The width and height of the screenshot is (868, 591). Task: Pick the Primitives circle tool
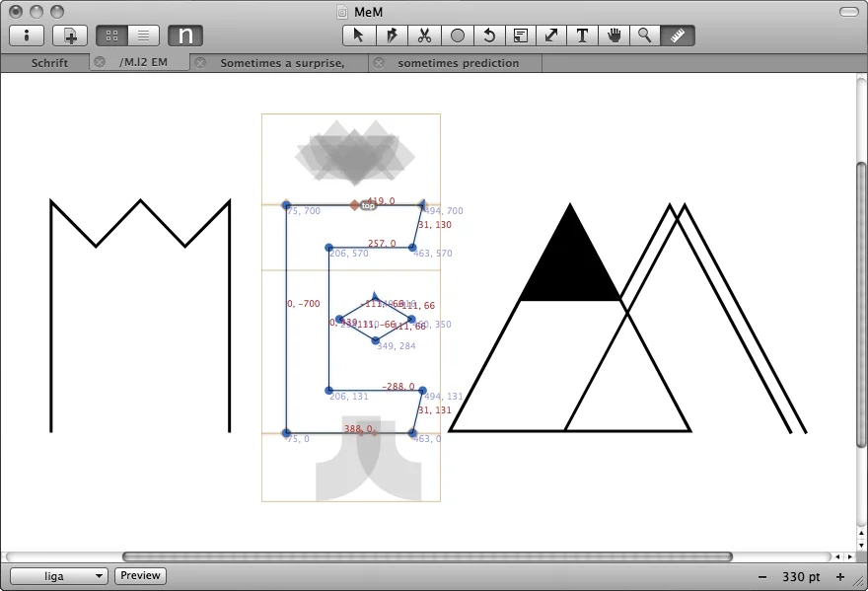(x=457, y=36)
